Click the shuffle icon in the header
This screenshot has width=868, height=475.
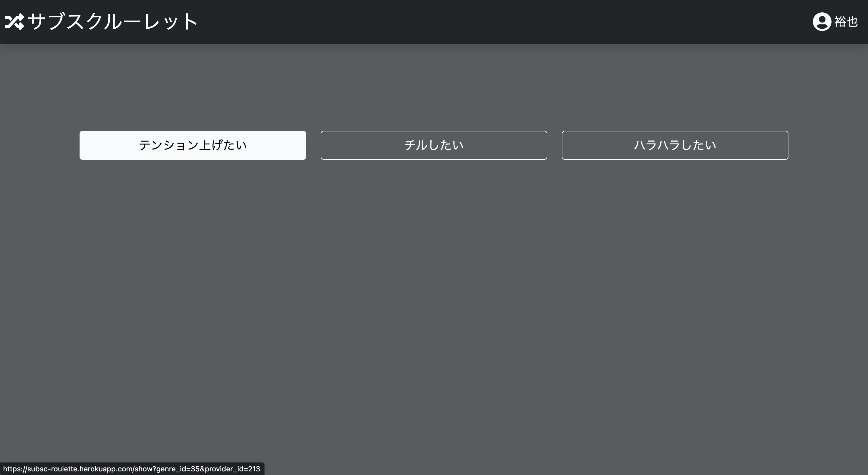coord(15,22)
